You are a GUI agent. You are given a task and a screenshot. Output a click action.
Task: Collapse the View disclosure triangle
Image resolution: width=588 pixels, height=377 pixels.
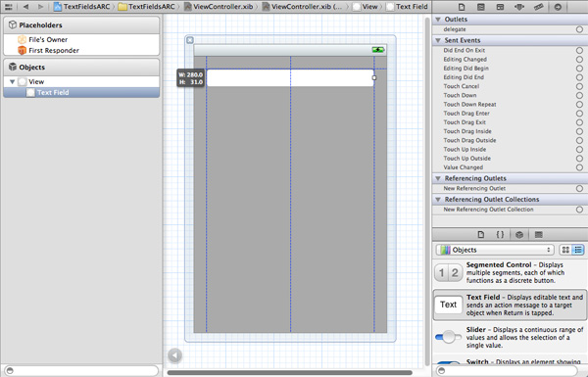pyautogui.click(x=12, y=81)
